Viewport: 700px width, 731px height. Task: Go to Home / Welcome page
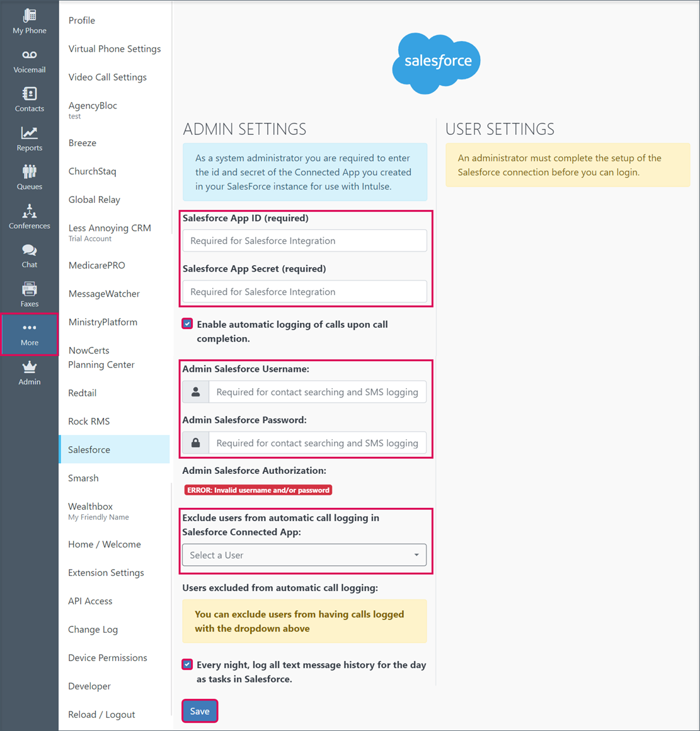[105, 544]
